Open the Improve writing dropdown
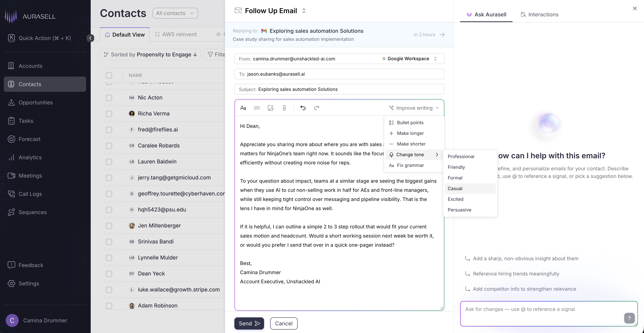The width and height of the screenshot is (644, 333). 414,108
